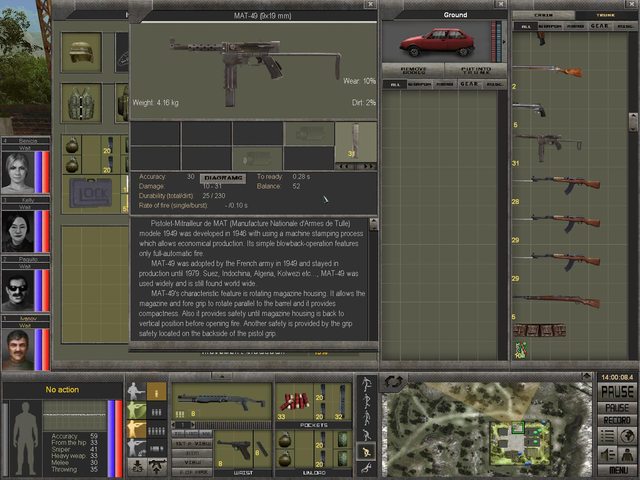Open the journal list icon
Image resolution: width=640 pixels, height=480 pixels.
(x=607, y=436)
